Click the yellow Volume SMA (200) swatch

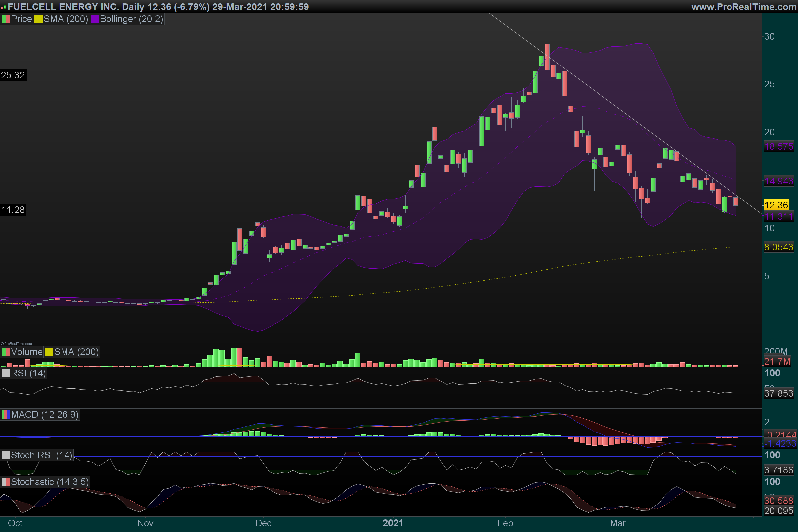click(49, 352)
